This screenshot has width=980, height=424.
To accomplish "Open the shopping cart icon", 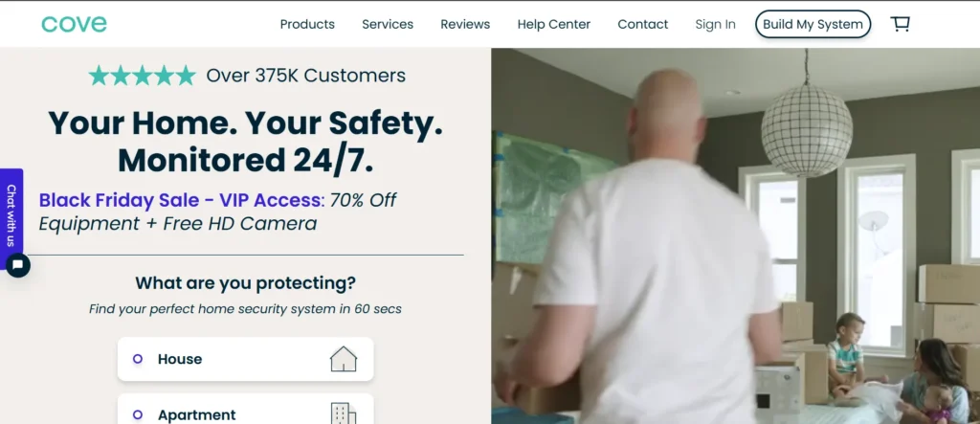I will [900, 24].
